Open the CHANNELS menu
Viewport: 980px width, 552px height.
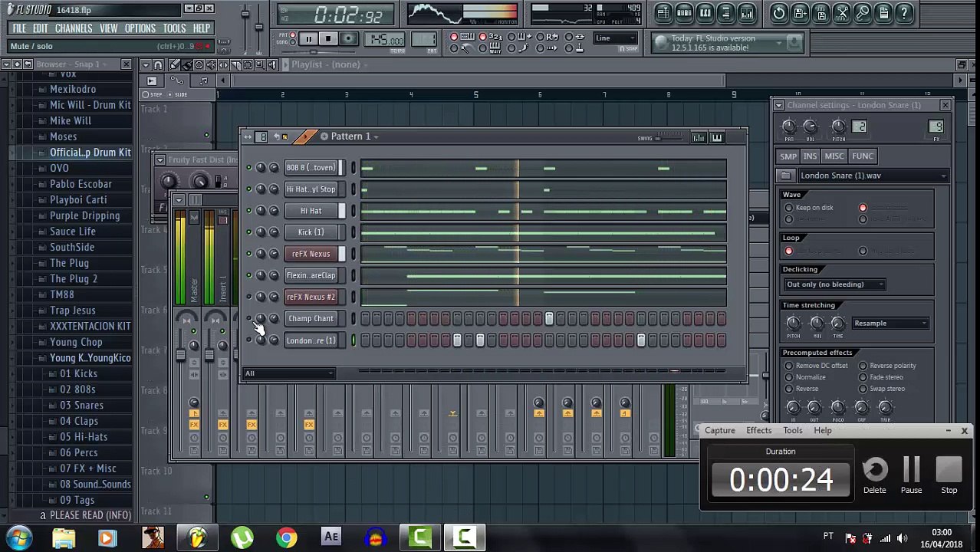point(74,28)
